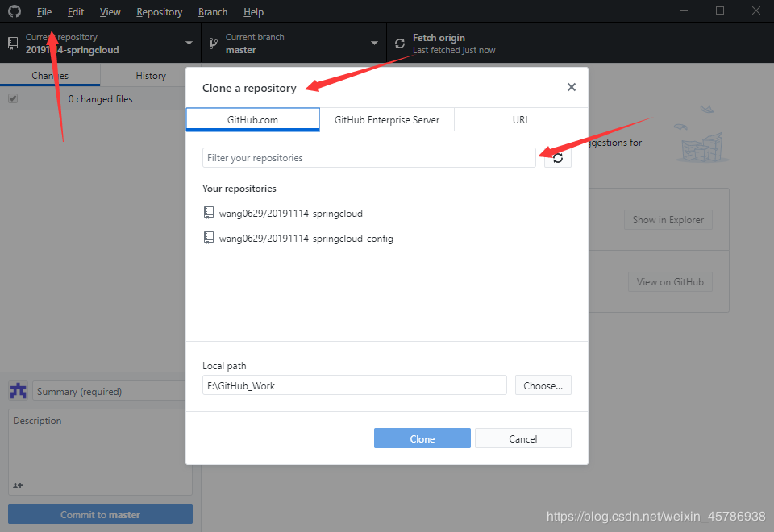Toggle the select all changed files checkbox

[x=14, y=98]
